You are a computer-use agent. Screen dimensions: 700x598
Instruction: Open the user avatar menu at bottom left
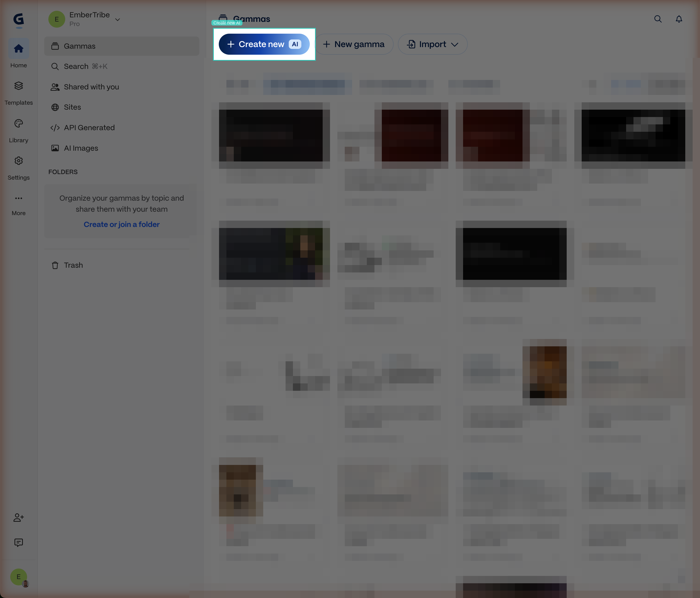pyautogui.click(x=19, y=577)
